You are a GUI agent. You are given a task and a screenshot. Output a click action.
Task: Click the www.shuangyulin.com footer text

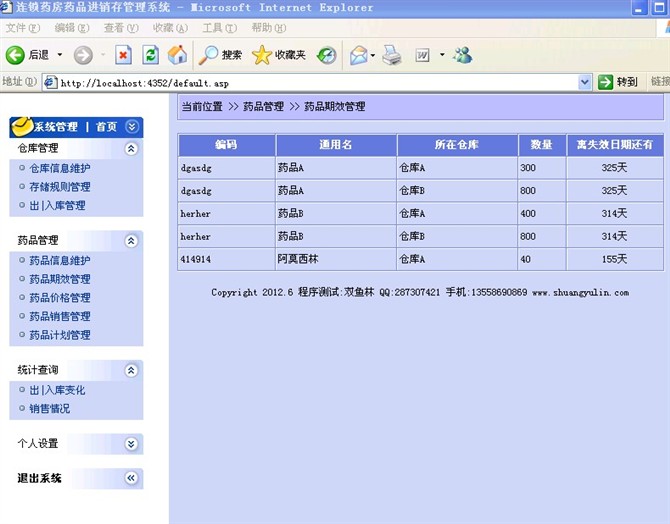pos(580,293)
